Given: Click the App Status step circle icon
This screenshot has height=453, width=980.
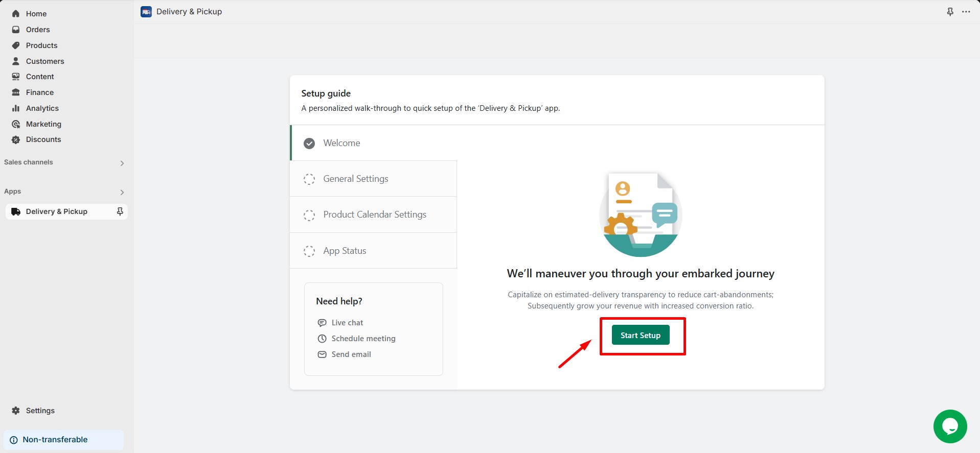Looking at the screenshot, I should 309,251.
